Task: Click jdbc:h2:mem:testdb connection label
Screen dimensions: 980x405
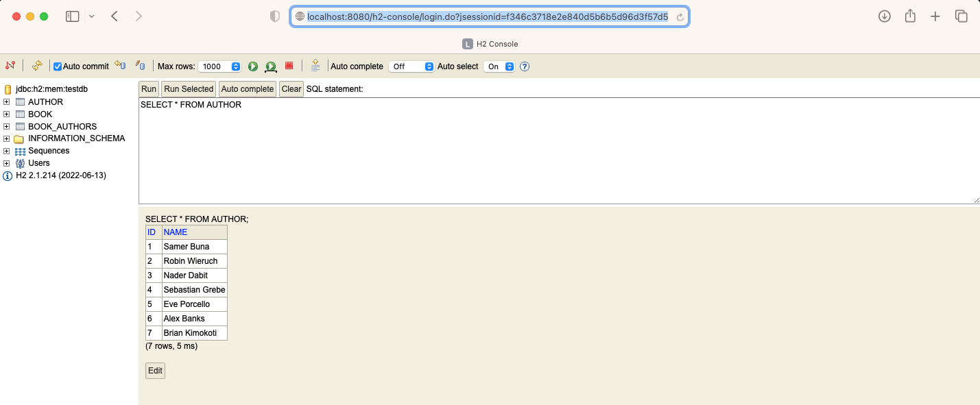Action: tap(51, 89)
